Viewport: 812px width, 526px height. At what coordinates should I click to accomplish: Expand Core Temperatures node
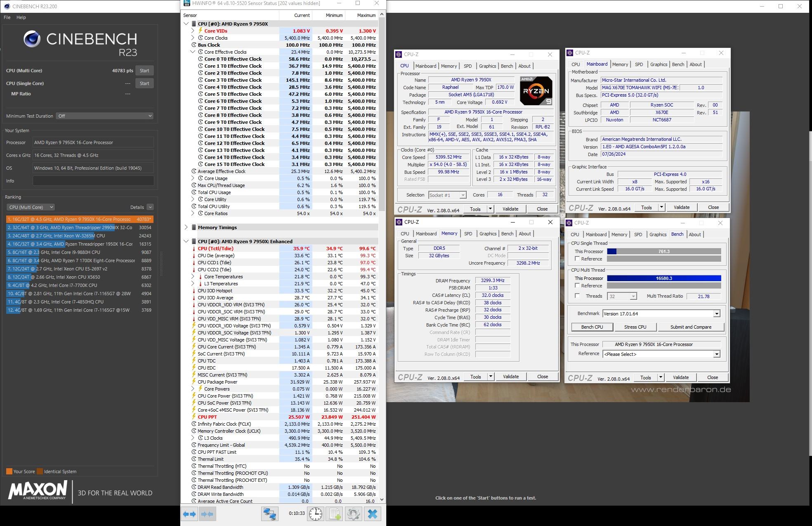pos(193,277)
